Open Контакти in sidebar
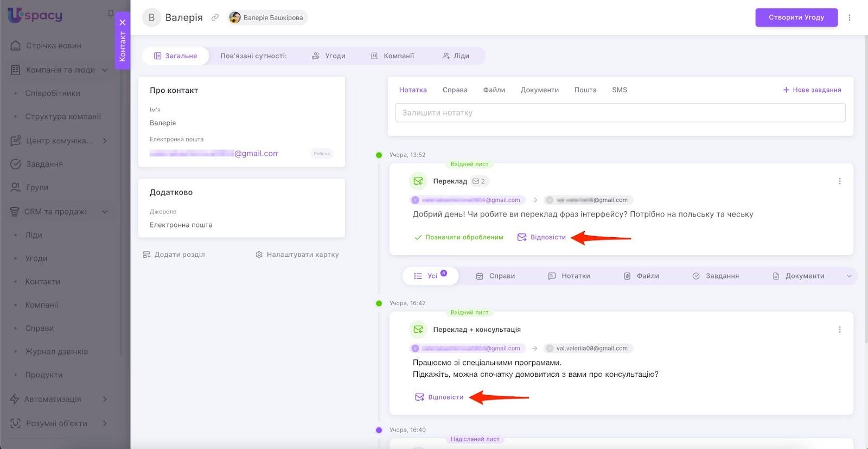868x449 pixels. pyautogui.click(x=43, y=282)
